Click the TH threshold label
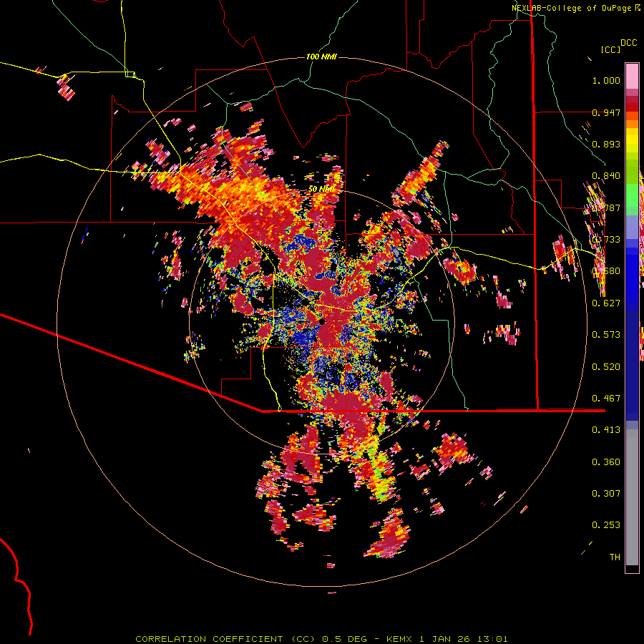The height and width of the screenshot is (644, 644). pyautogui.click(x=615, y=557)
